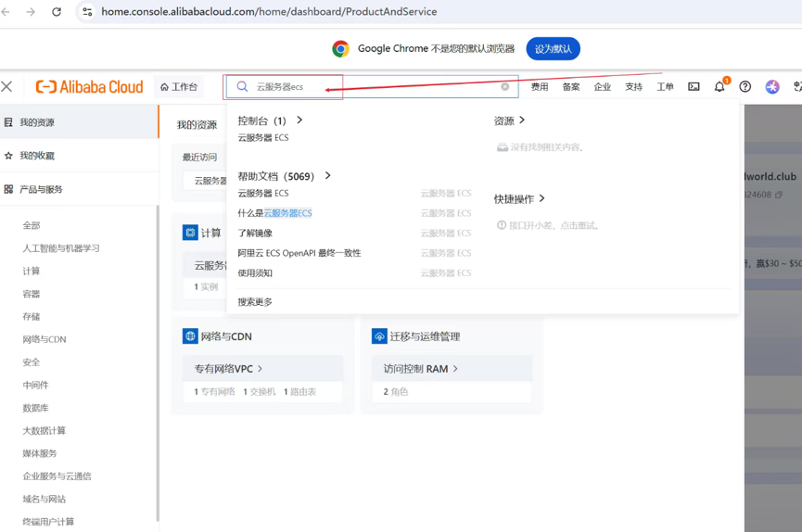The image size is (802, 532).
Task: Expand the 帮助文档 (5069) results chevron
Action: point(328,175)
